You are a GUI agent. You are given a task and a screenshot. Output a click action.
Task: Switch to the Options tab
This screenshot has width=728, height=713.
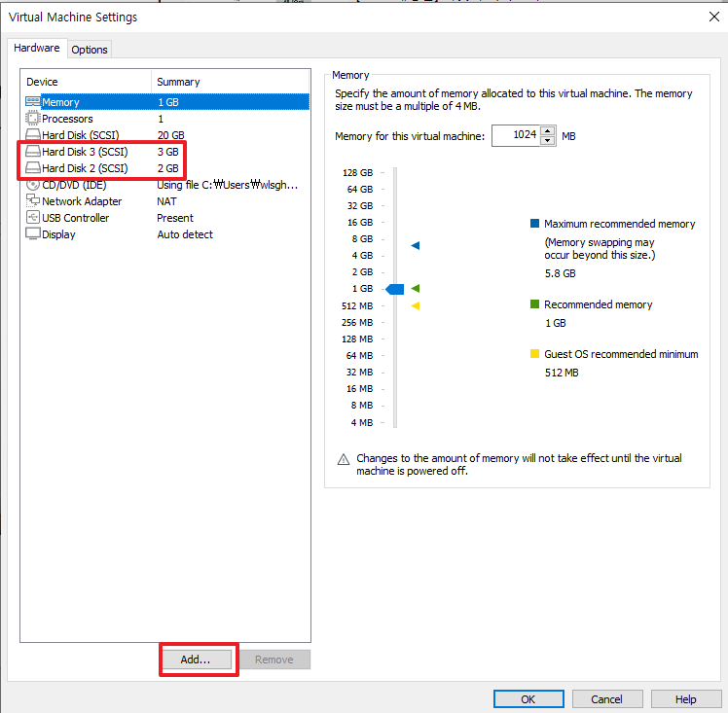(x=90, y=50)
